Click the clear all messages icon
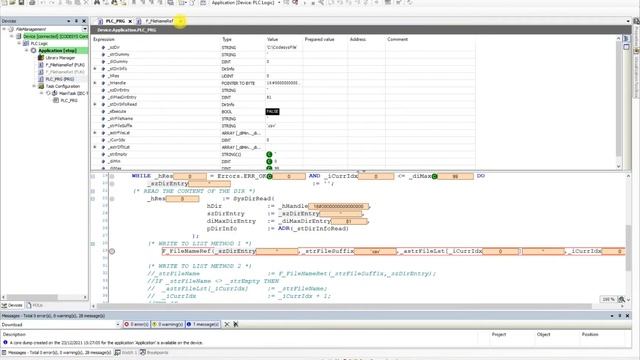 [x=236, y=324]
